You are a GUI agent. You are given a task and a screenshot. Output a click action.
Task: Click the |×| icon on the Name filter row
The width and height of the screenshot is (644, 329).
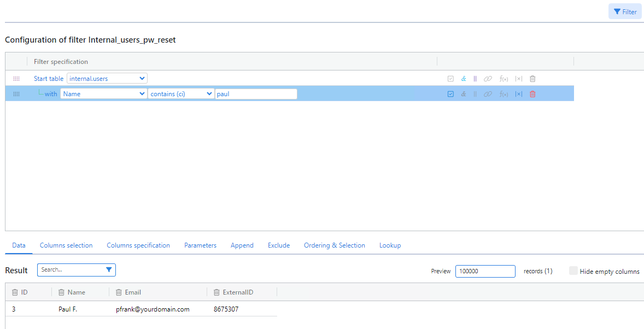[518, 94]
